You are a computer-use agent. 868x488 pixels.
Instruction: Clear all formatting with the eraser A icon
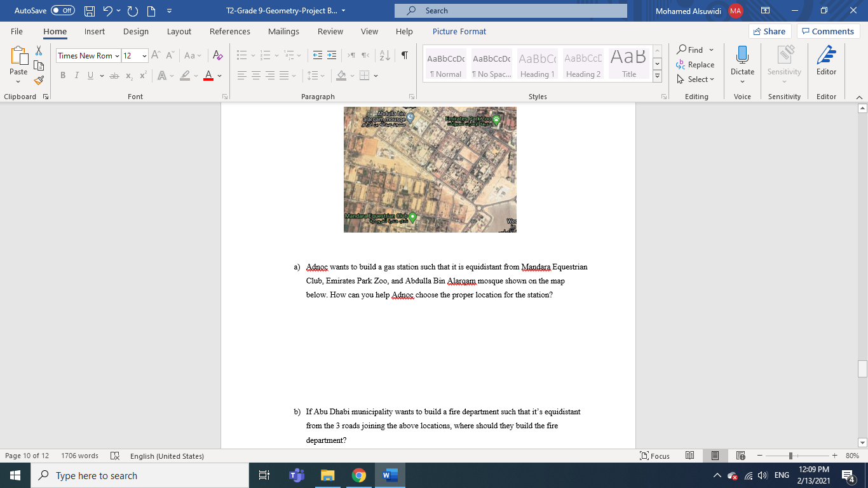(217, 56)
